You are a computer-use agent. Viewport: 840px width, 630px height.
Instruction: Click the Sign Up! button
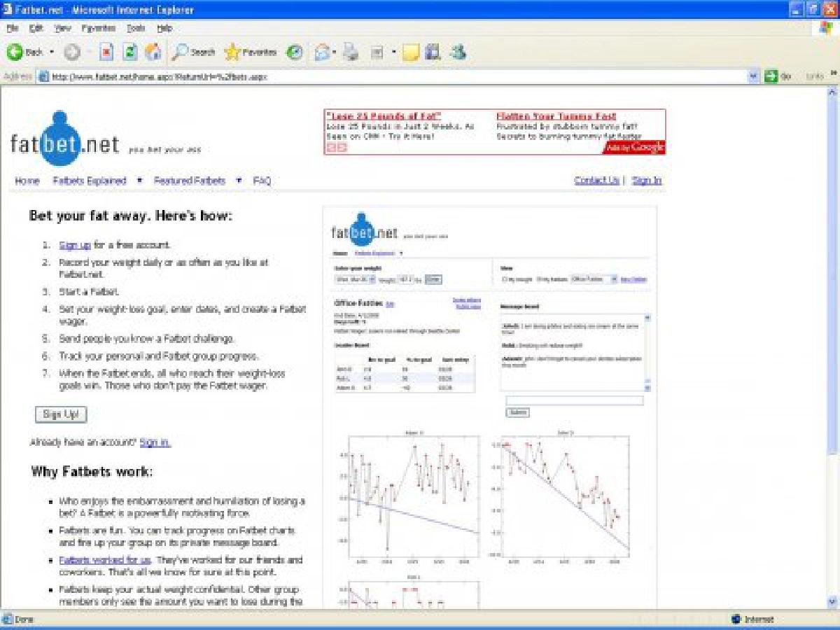(x=61, y=414)
